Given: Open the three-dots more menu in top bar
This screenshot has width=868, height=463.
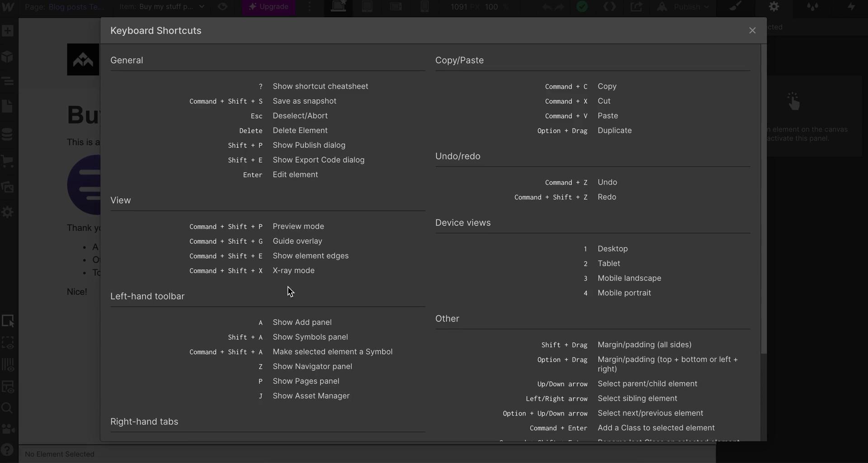Looking at the screenshot, I should (310, 7).
